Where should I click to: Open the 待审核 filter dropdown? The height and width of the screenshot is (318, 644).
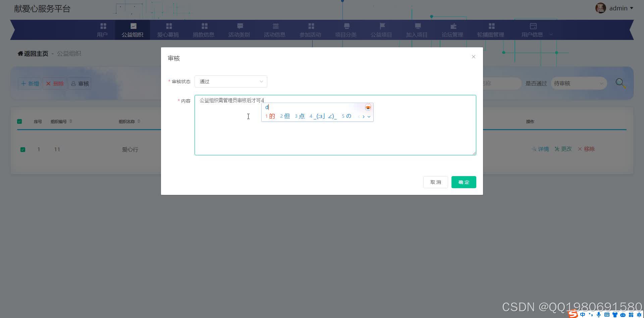[x=579, y=83]
